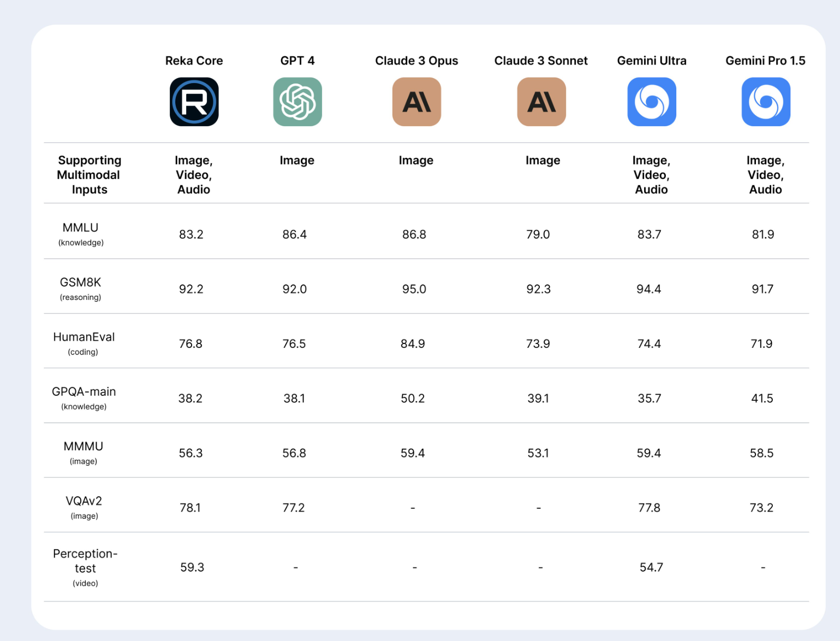Click the VQAv2 value 77.2
This screenshot has width=840, height=641.
coord(294,507)
